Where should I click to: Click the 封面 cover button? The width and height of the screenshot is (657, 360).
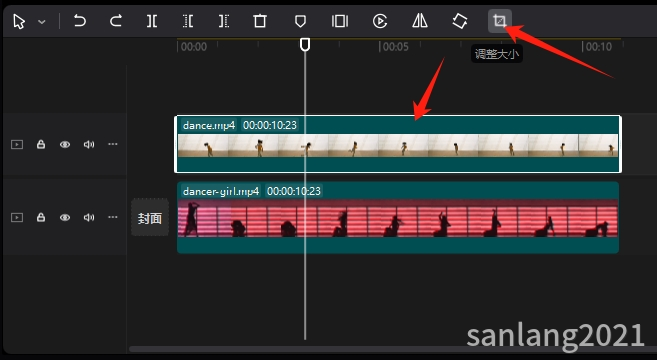click(x=150, y=218)
